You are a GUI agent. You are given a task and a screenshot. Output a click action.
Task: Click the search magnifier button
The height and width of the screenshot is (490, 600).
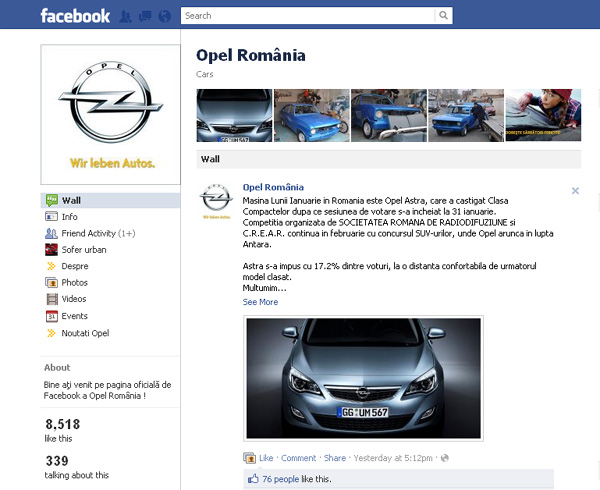[x=444, y=16]
